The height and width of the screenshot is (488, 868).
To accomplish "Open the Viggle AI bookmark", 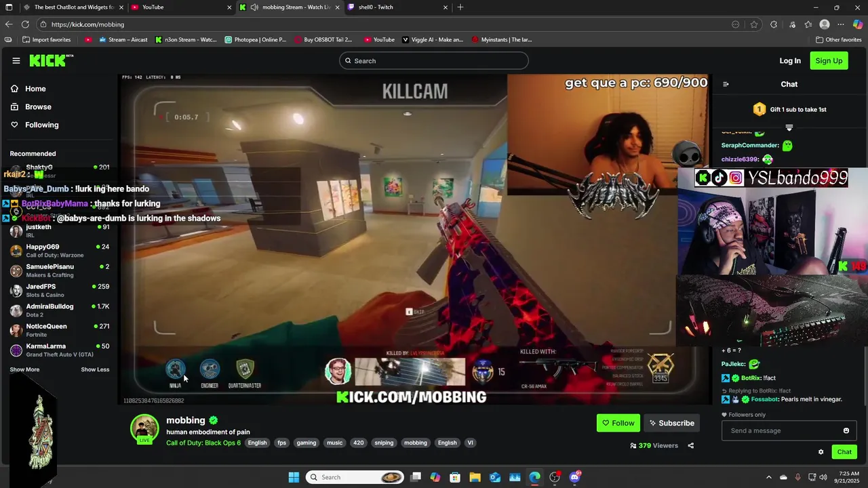I will pos(433,40).
